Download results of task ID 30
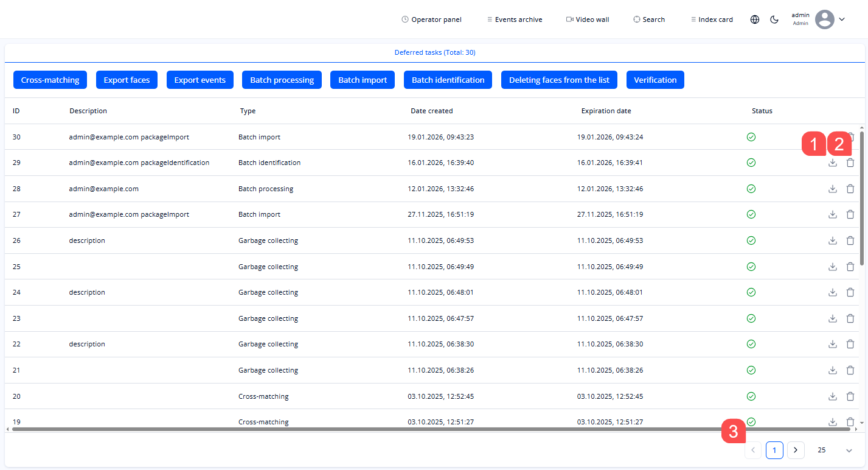 832,136
